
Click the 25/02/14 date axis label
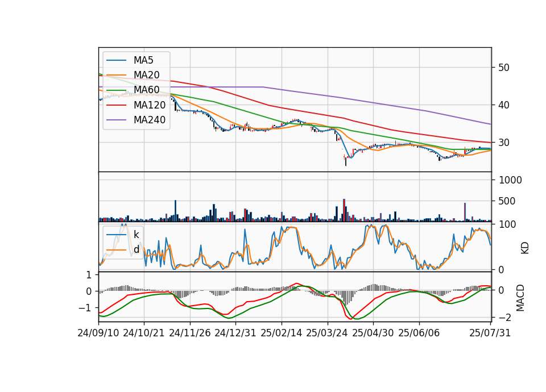(x=282, y=333)
